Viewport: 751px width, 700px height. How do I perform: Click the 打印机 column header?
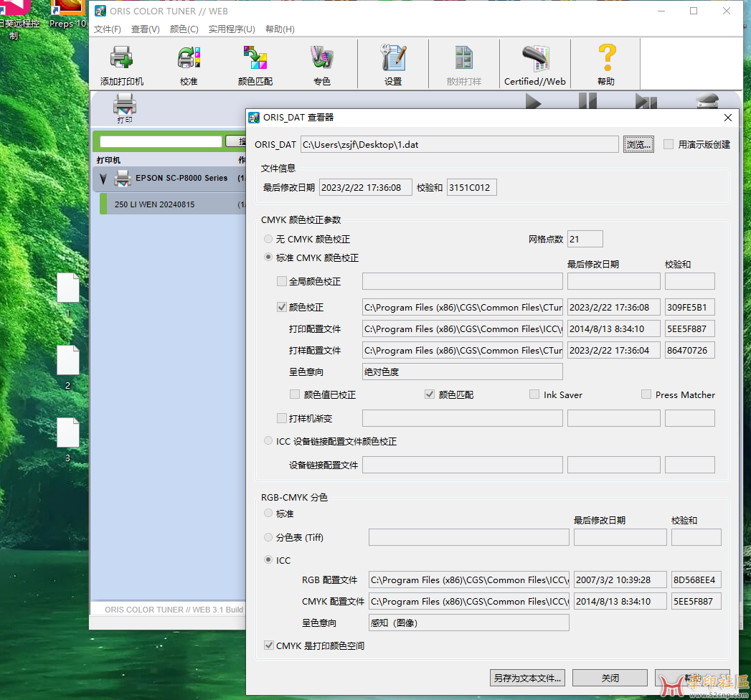[108, 160]
